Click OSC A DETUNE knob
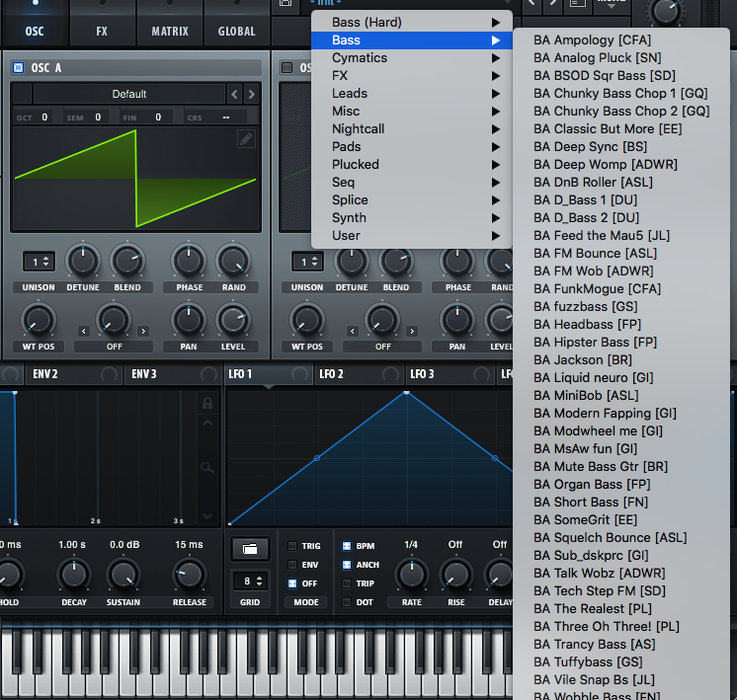This screenshot has width=737, height=700. click(x=83, y=262)
